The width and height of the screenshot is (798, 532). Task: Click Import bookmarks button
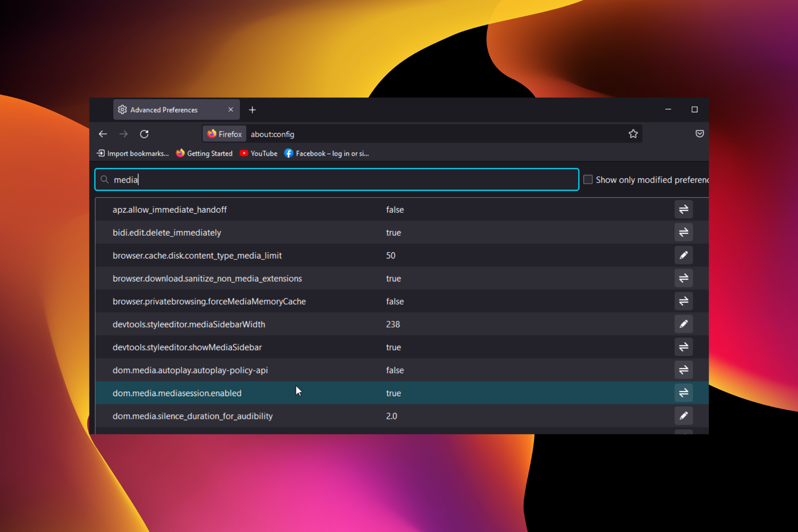[x=133, y=153]
